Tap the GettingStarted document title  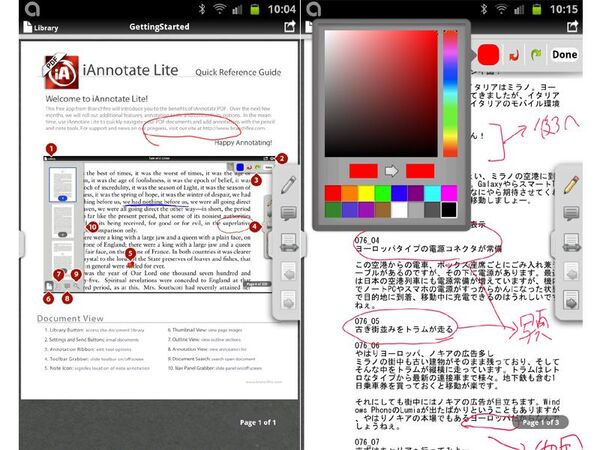[x=159, y=27]
